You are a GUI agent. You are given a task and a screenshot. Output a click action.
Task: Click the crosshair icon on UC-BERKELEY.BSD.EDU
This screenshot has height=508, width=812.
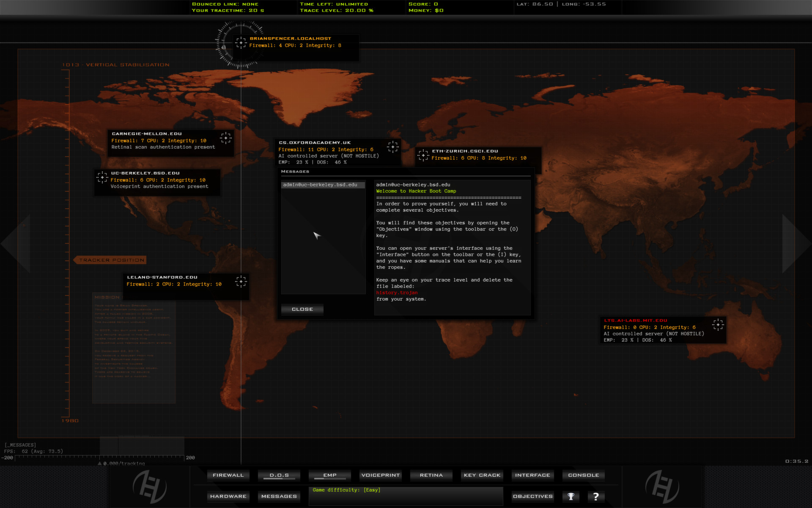[x=103, y=177]
